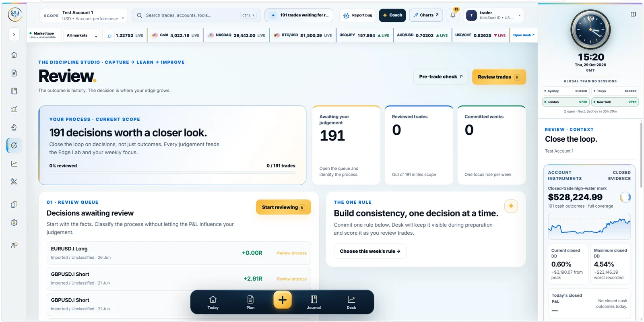This screenshot has width=644, height=322.
Task: Click the sparkle icon on The One Rule card
Action: pyautogui.click(x=511, y=206)
